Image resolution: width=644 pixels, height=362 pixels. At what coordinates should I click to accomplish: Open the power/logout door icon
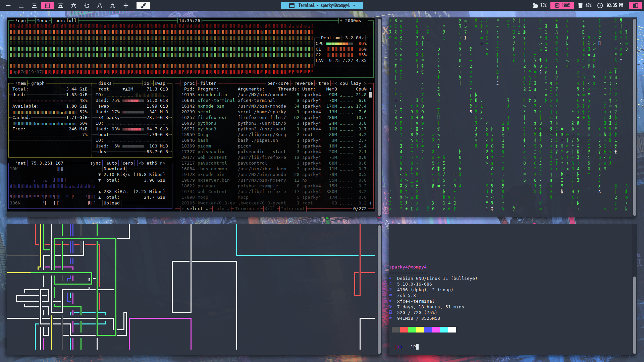(x=636, y=5)
